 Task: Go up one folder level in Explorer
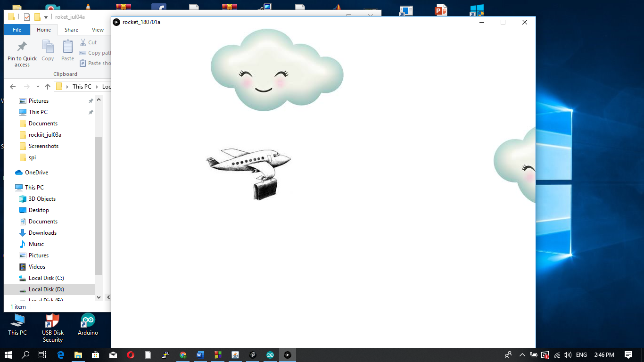(x=48, y=87)
